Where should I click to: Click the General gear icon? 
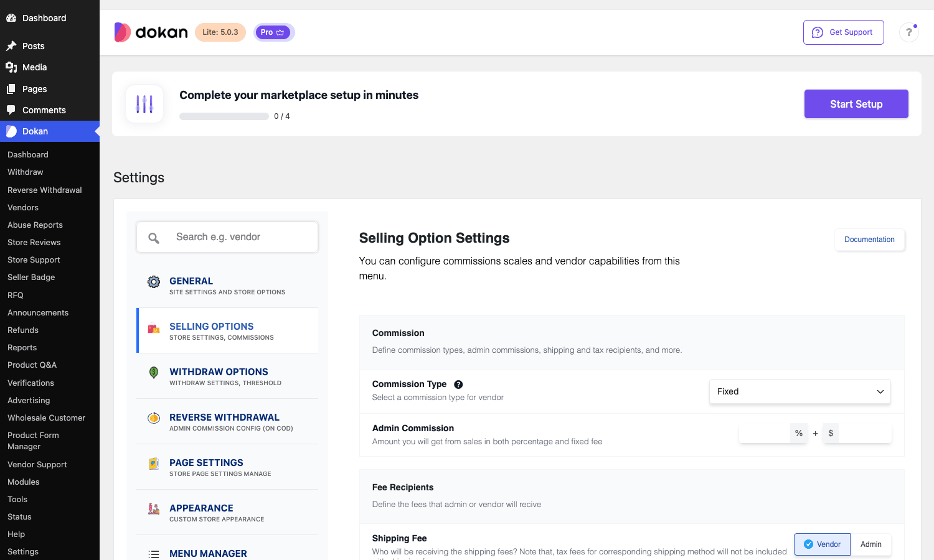tap(154, 282)
